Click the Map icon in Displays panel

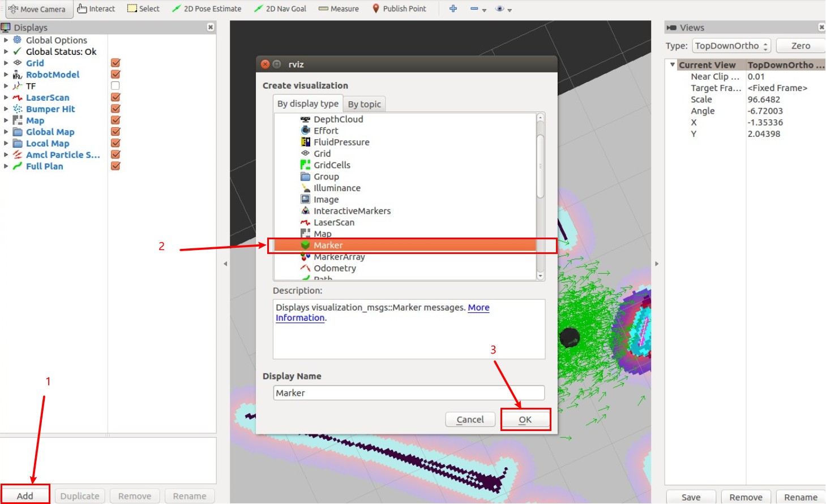point(18,120)
